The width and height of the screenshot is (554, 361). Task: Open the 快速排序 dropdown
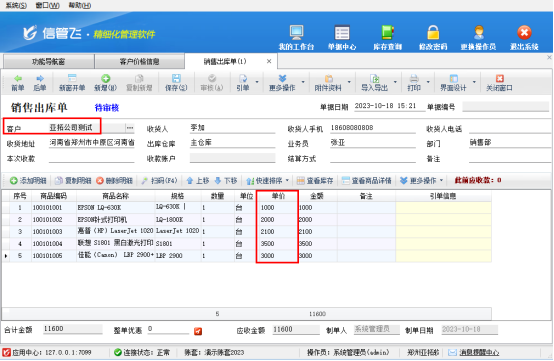267,180
